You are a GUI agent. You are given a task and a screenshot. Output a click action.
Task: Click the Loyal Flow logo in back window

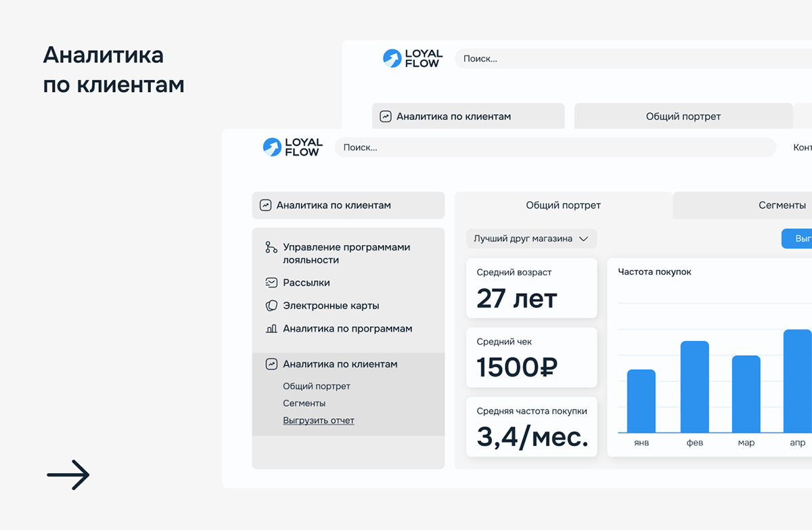pyautogui.click(x=412, y=58)
